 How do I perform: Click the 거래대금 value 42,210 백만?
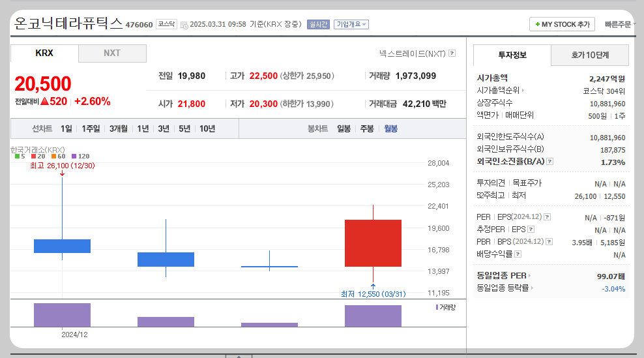pyautogui.click(x=424, y=104)
